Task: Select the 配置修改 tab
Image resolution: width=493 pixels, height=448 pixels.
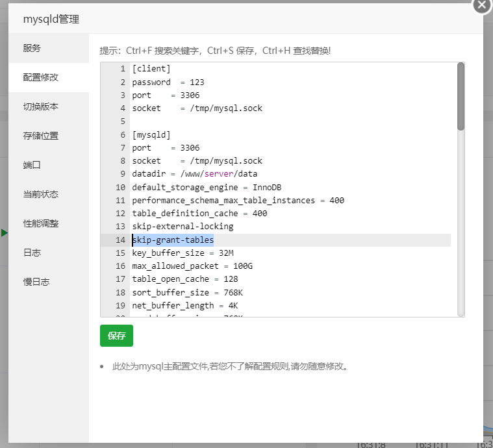Action: point(49,77)
